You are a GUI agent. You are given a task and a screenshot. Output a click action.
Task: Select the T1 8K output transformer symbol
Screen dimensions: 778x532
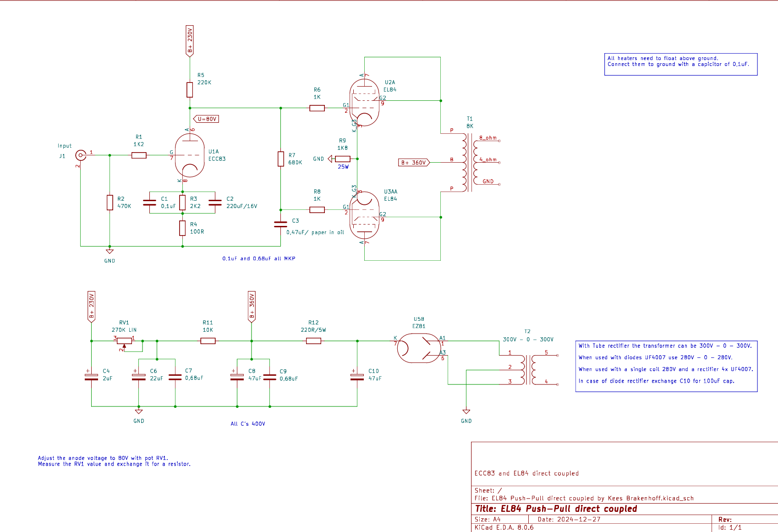point(470,163)
